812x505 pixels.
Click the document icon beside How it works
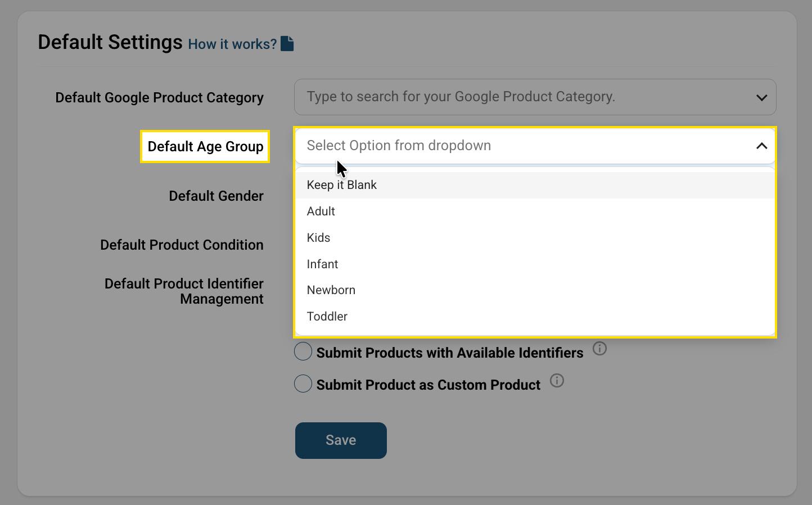[287, 44]
